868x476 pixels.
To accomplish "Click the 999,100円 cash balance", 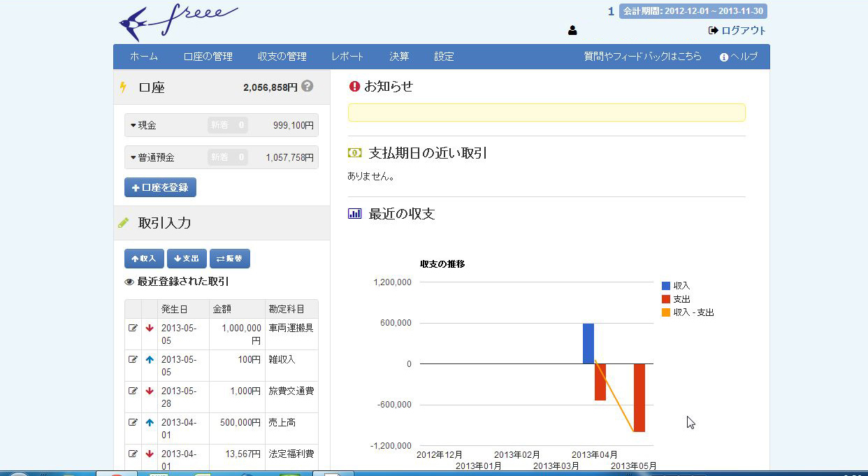I will click(x=294, y=125).
